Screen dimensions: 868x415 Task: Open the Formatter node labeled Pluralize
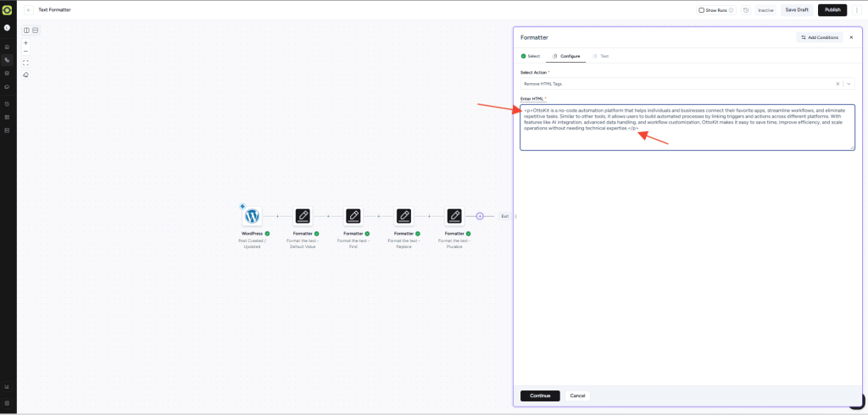click(454, 216)
